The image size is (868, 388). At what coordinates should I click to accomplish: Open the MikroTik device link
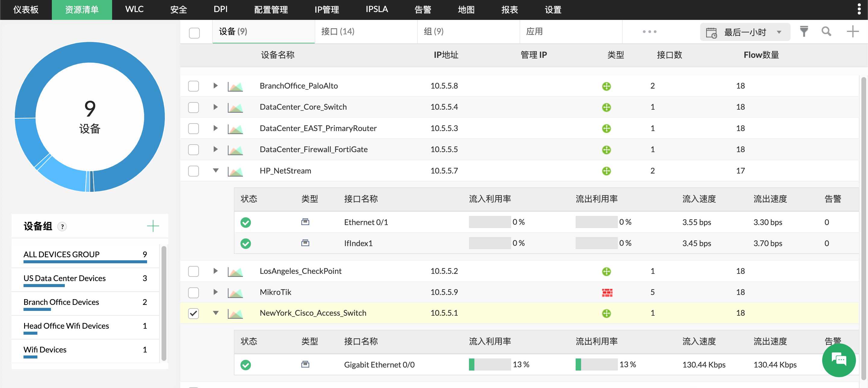275,292
